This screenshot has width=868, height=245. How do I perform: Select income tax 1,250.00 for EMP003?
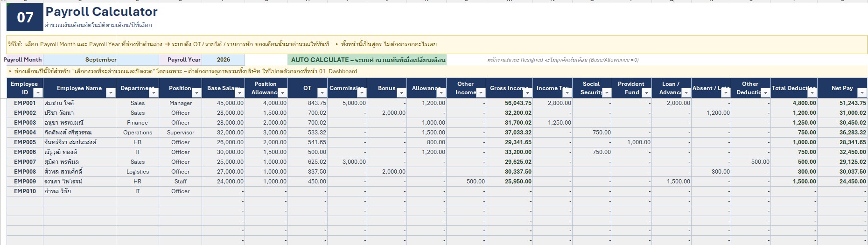point(553,123)
